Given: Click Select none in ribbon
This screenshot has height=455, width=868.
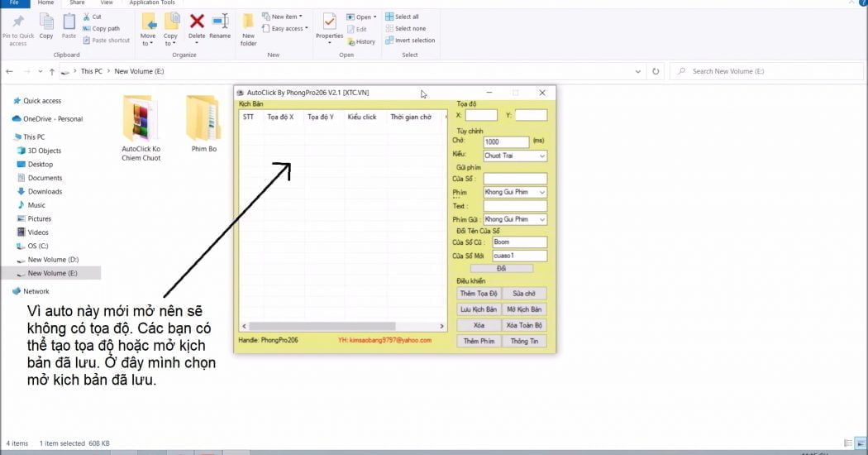Looking at the screenshot, I should [406, 28].
